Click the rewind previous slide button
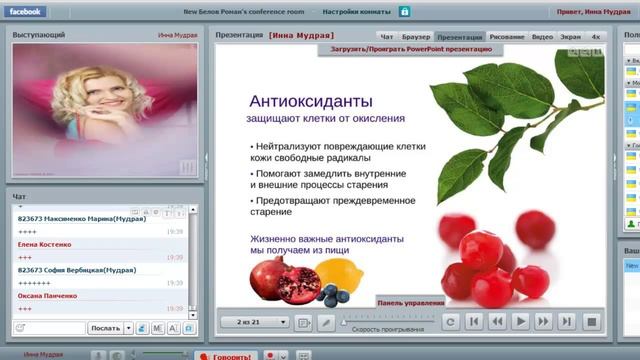 497,322
